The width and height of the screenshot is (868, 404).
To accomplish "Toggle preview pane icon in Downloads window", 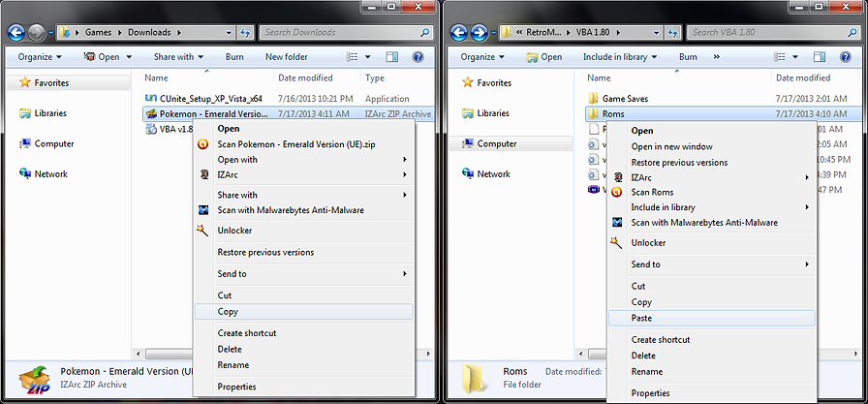I will tap(392, 57).
